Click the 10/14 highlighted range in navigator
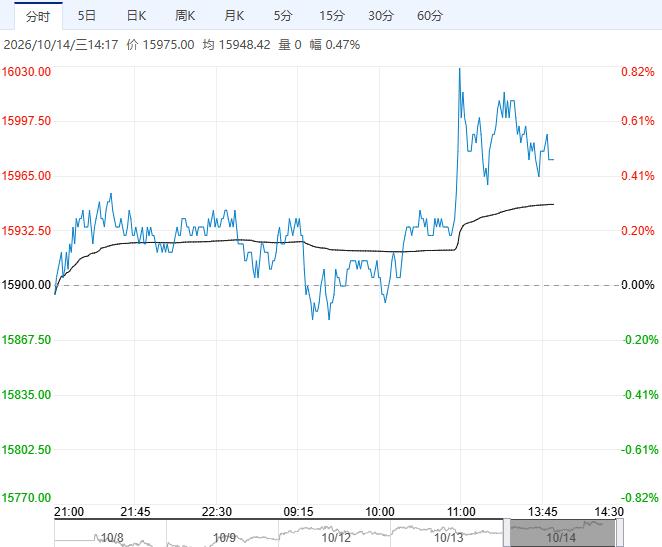The image size is (662, 547). click(x=562, y=533)
